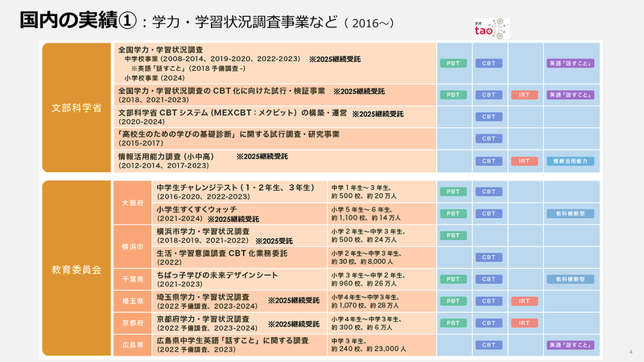The width and height of the screenshot is (644, 362).
Task: Click the PBT badge in ちばっ子 row
Action: pos(453,279)
